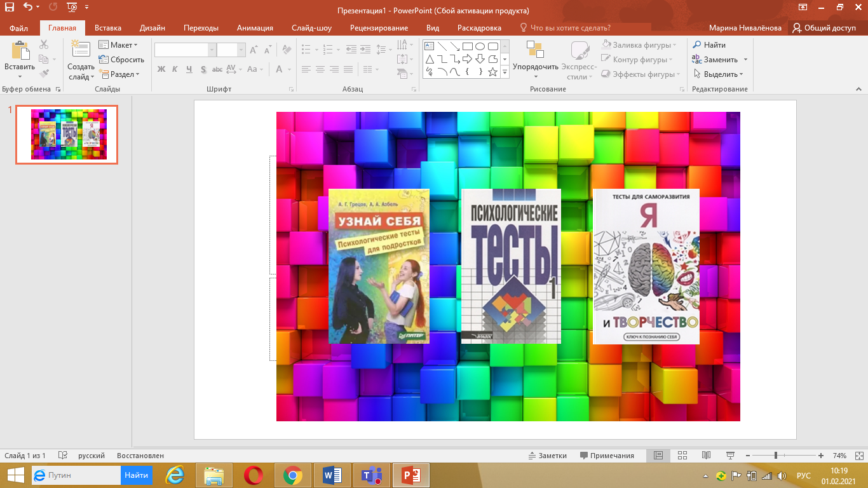This screenshot has height=488, width=868.
Task: Switch to the Слайд-шоу tab
Action: pos(311,28)
